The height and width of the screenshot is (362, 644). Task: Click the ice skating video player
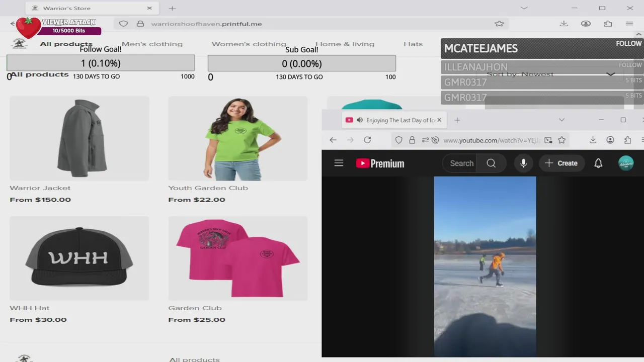pyautogui.click(x=485, y=266)
